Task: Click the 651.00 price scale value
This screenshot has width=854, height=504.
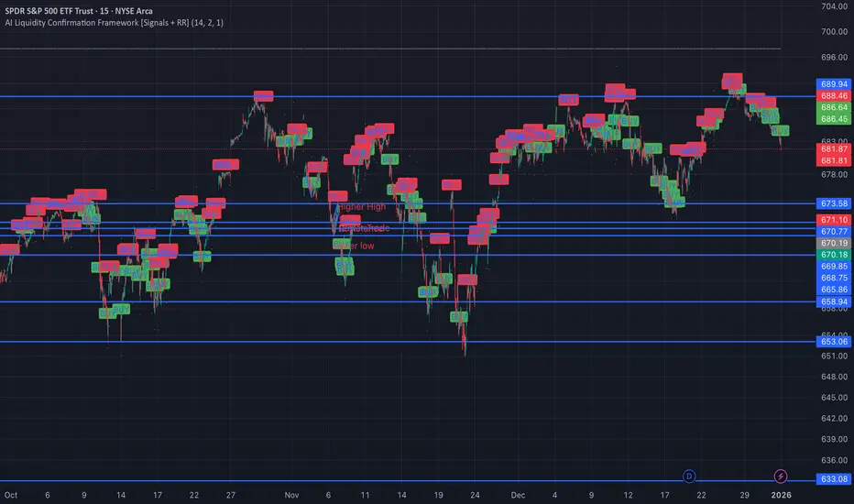Action: (834, 356)
